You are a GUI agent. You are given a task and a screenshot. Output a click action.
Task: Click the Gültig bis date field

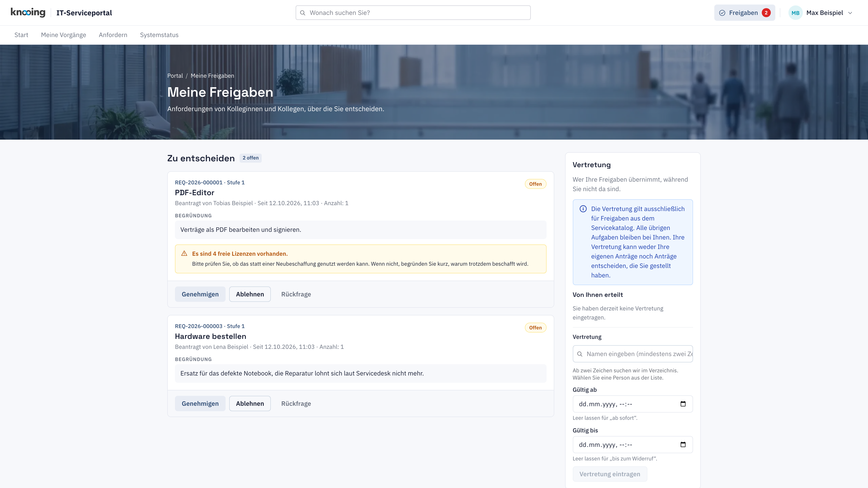[632, 445]
